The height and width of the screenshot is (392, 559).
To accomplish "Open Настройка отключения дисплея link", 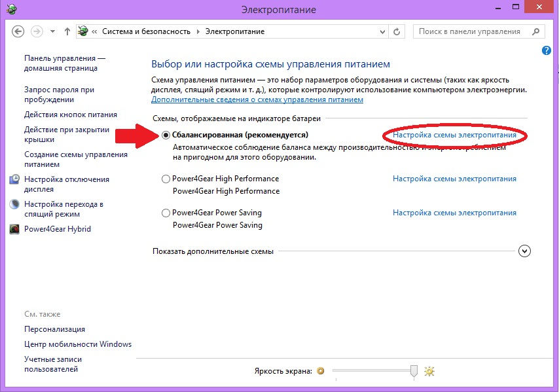I will (67, 185).
